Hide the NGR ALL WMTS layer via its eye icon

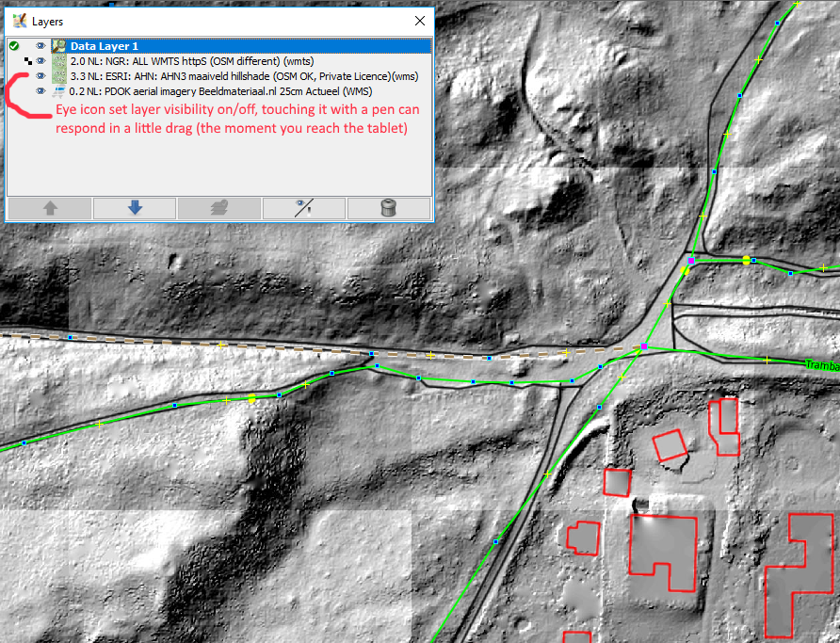(40, 61)
